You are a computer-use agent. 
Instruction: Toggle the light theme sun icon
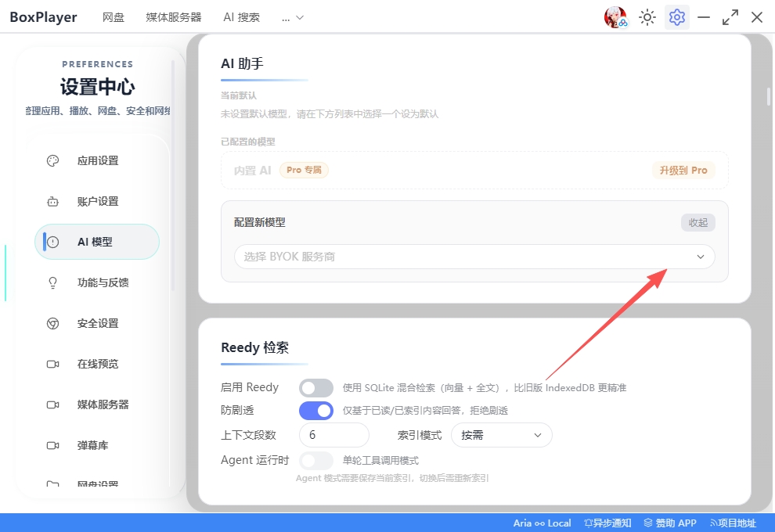(647, 17)
